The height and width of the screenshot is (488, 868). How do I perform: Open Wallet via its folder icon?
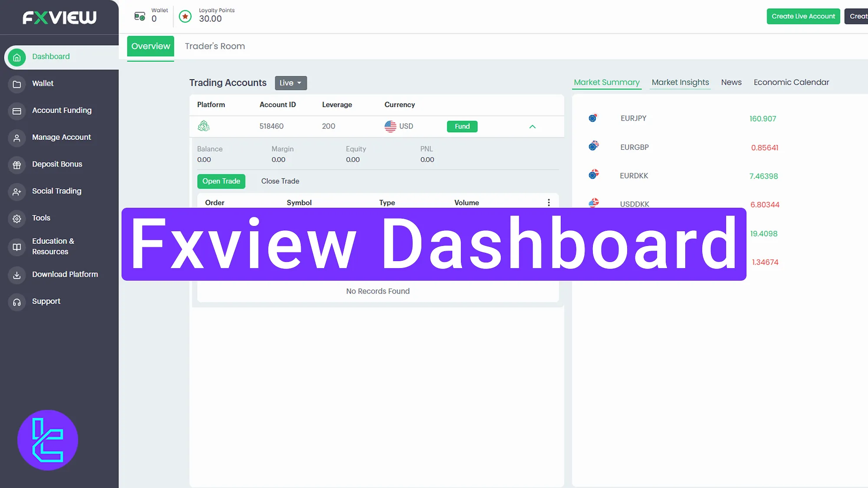coord(17,84)
